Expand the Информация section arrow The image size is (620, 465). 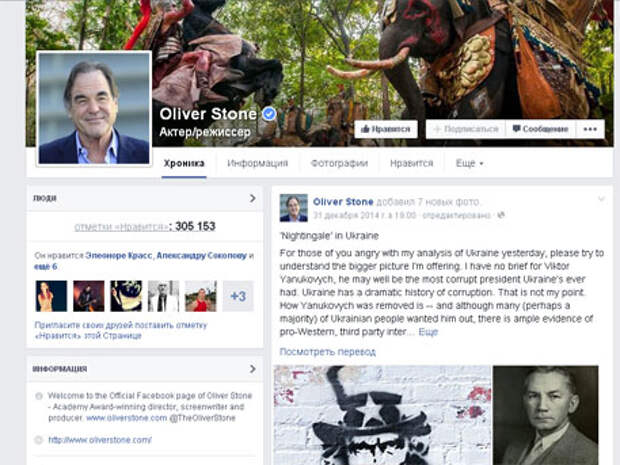[253, 369]
